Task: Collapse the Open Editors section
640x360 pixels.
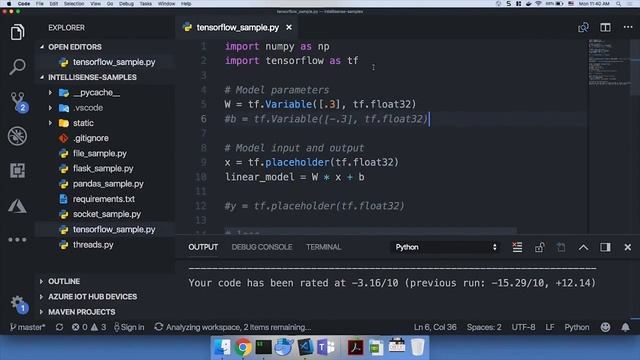Action: tap(75, 47)
